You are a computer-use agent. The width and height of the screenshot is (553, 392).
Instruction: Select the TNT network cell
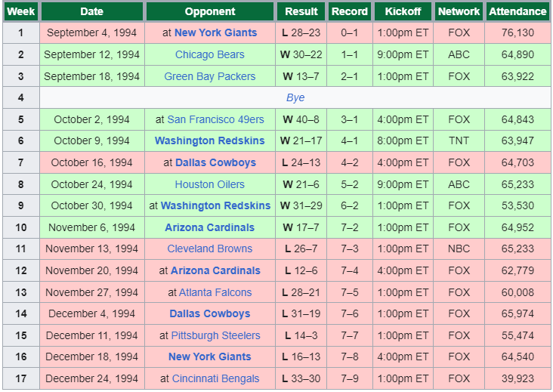tap(459, 140)
